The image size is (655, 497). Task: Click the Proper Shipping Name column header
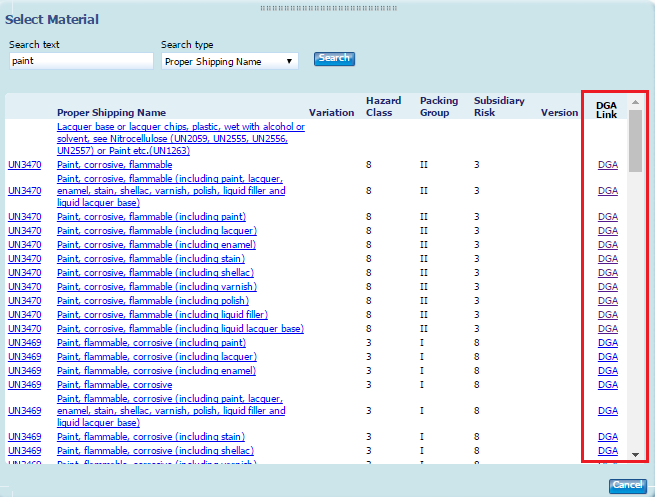111,113
